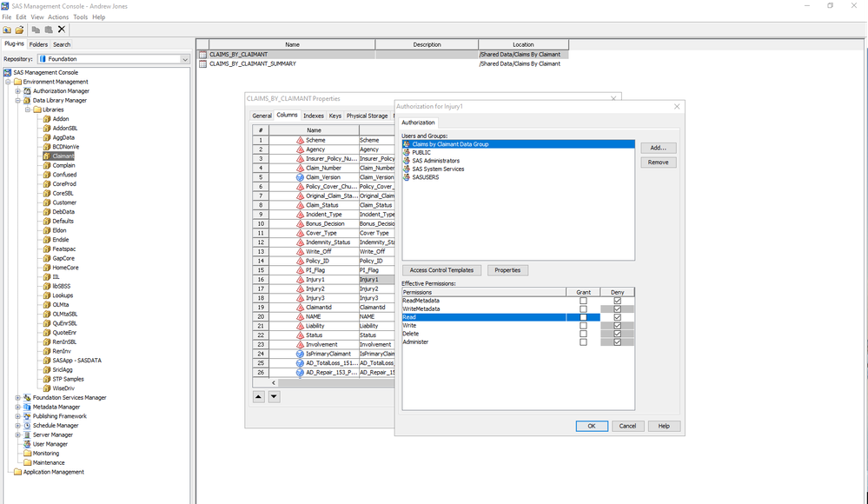Select the Schedule Manager clock icon
The width and height of the screenshot is (868, 504).
tap(27, 426)
